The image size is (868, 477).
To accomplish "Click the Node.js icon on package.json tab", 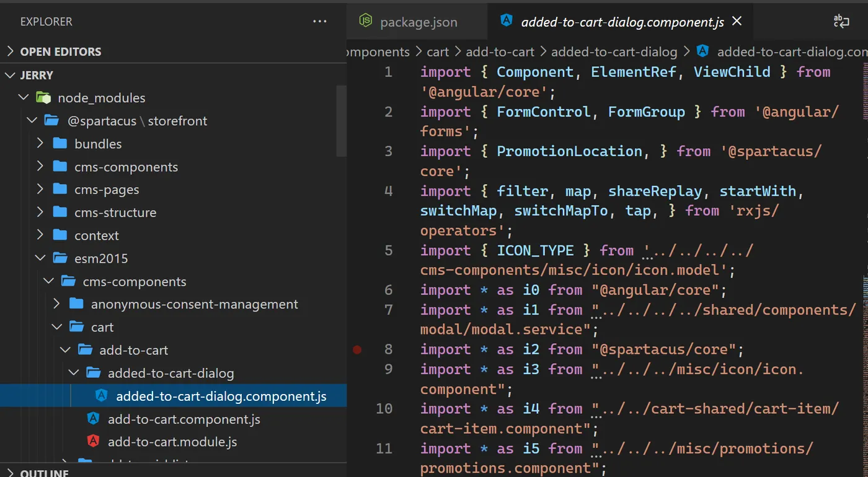I will point(366,21).
